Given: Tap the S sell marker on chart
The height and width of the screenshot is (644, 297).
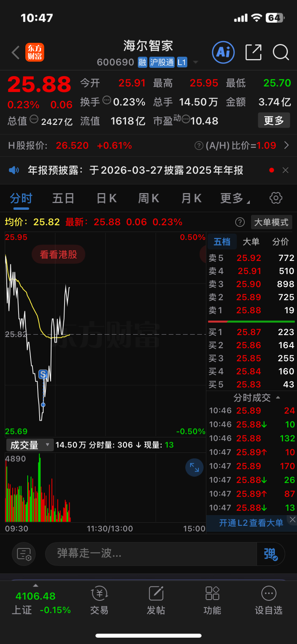Looking at the screenshot, I should (x=43, y=374).
